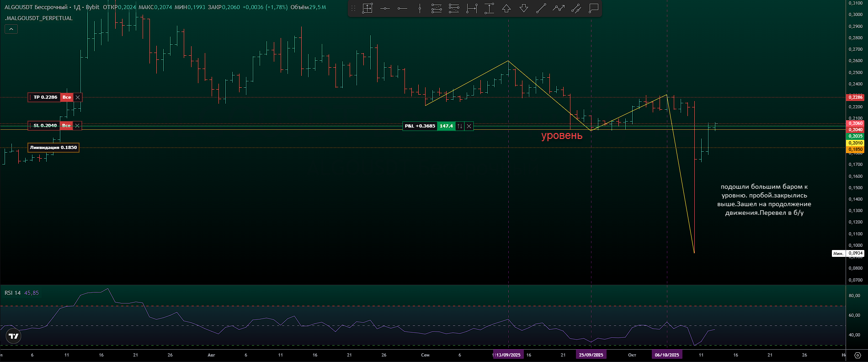Select the polyline path arrow tool
This screenshot has width=868, height=362.
point(559,8)
